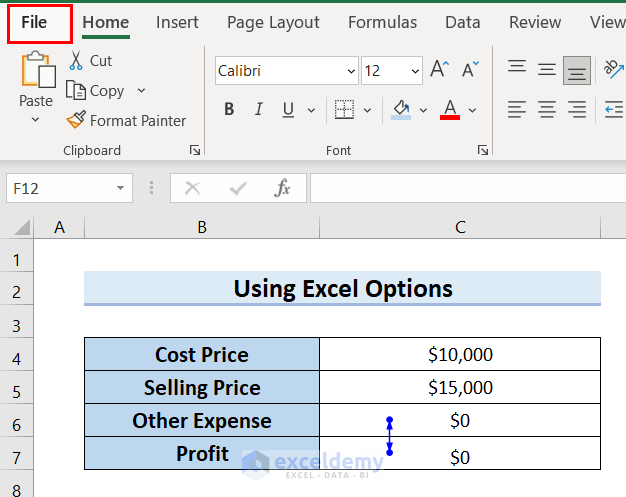Select the Cost Price value cell $10,000

(460, 355)
